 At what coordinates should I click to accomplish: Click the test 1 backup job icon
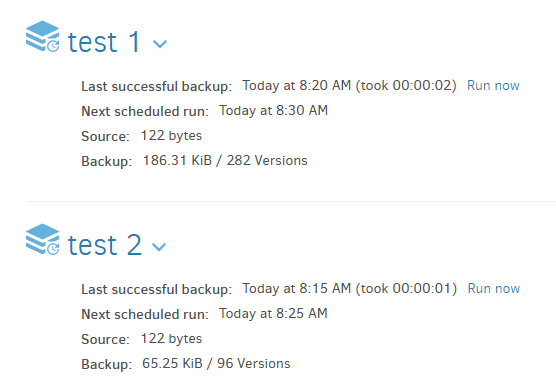[x=43, y=36]
